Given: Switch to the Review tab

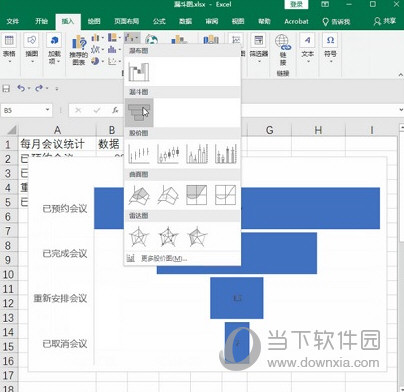Looking at the screenshot, I should pyautogui.click(x=212, y=21).
